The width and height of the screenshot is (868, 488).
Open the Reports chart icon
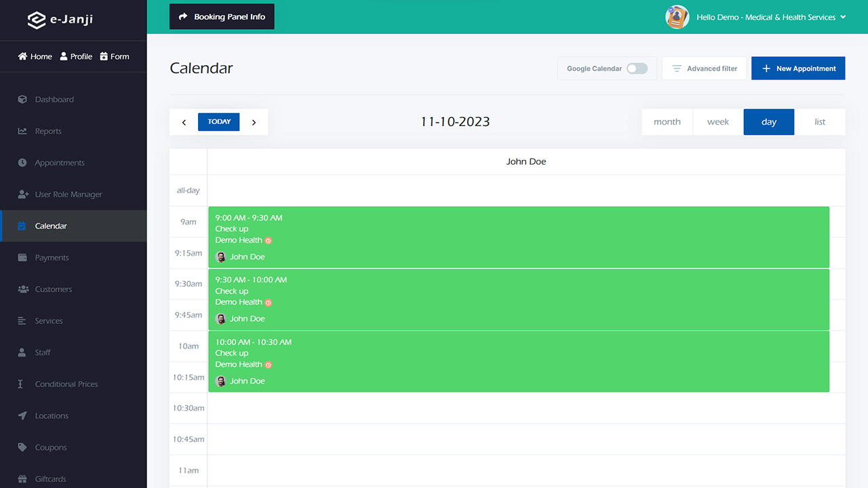[x=22, y=131]
